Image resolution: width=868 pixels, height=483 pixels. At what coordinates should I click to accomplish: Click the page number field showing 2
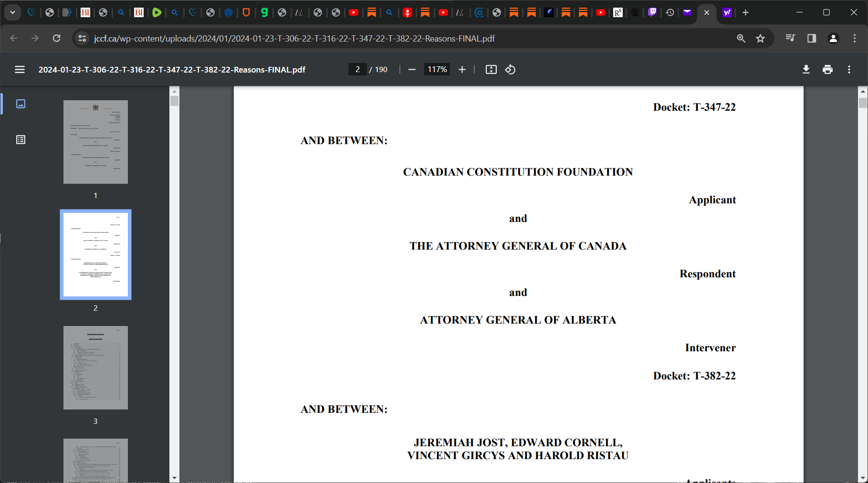pos(357,70)
